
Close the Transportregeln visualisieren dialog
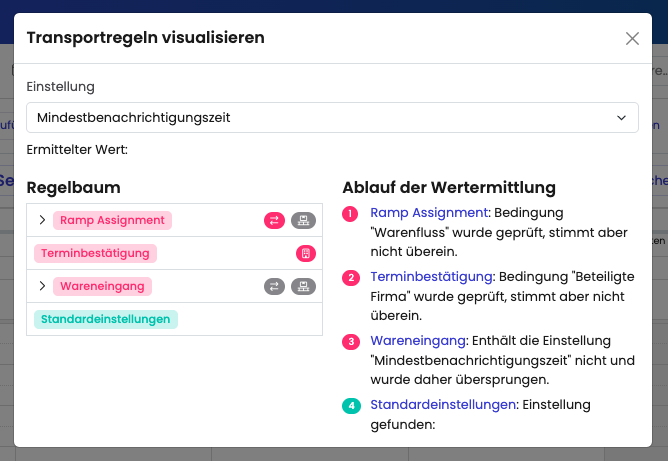pos(632,39)
